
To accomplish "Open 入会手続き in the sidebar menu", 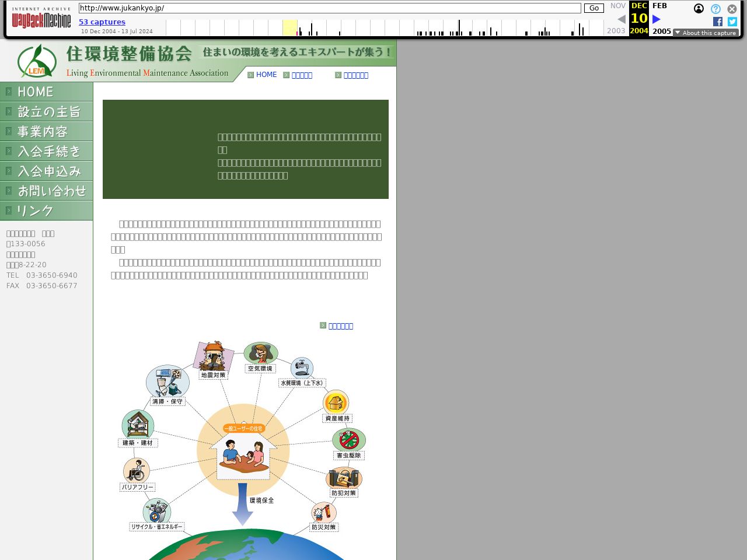I will (x=46, y=151).
